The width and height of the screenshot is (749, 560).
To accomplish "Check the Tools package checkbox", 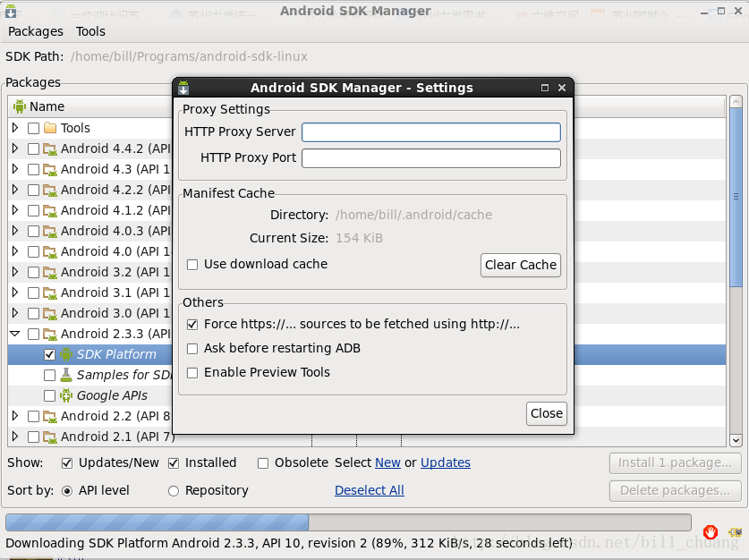I will [33, 129].
